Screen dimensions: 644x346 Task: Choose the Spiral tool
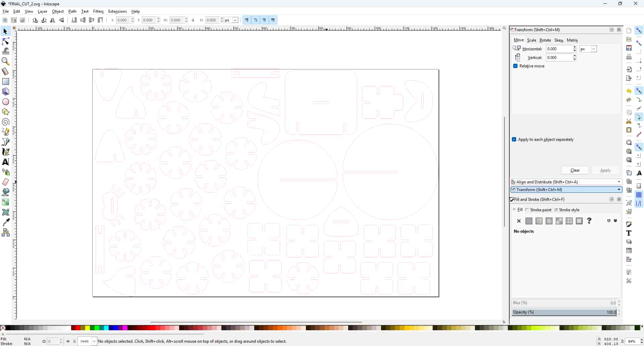tap(6, 122)
